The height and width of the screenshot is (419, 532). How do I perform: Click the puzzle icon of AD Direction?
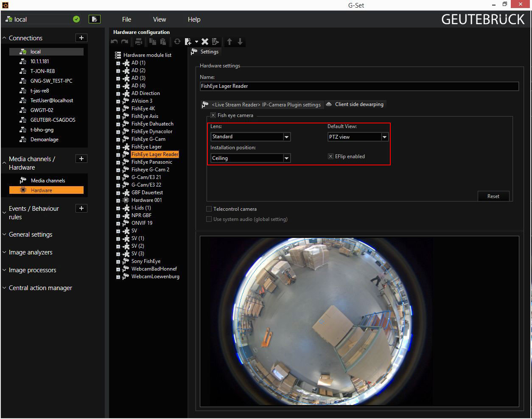tap(126, 93)
